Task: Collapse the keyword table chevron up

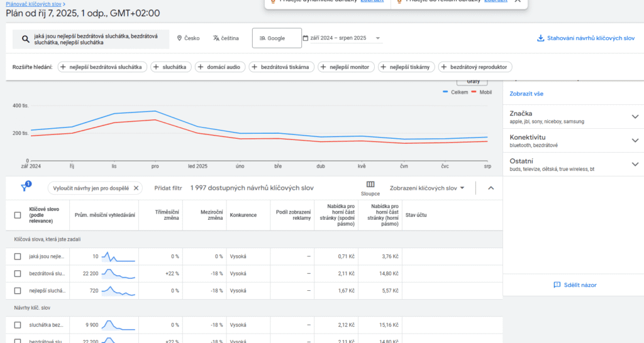Action: tap(491, 188)
